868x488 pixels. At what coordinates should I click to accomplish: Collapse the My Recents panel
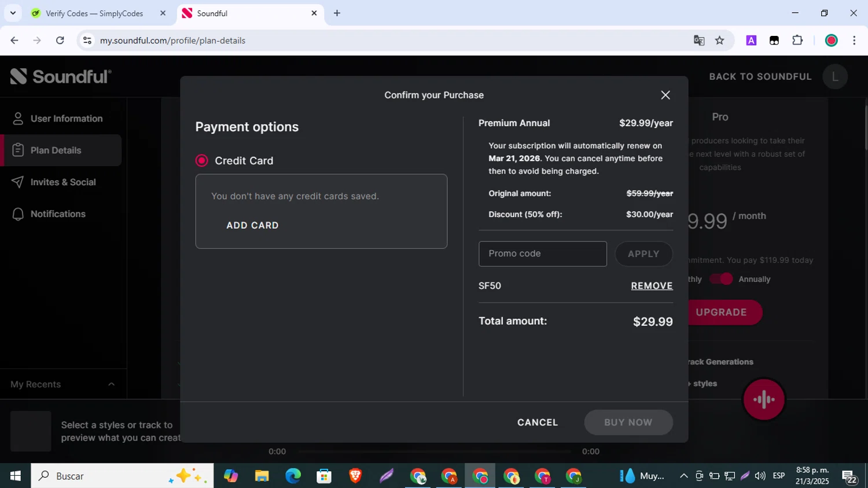pos(111,384)
